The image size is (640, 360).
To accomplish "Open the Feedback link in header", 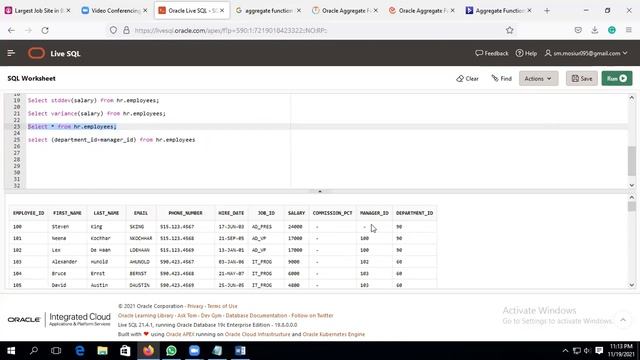I will click(x=492, y=53).
